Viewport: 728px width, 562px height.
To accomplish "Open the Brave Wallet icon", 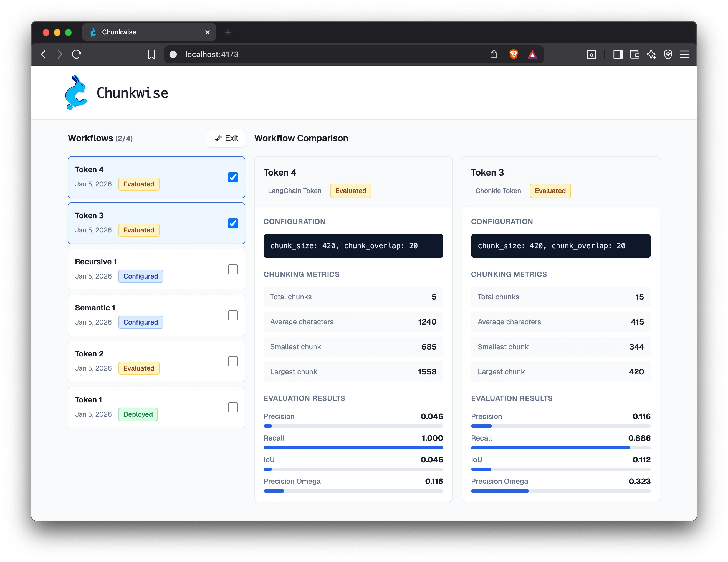I will click(x=635, y=54).
